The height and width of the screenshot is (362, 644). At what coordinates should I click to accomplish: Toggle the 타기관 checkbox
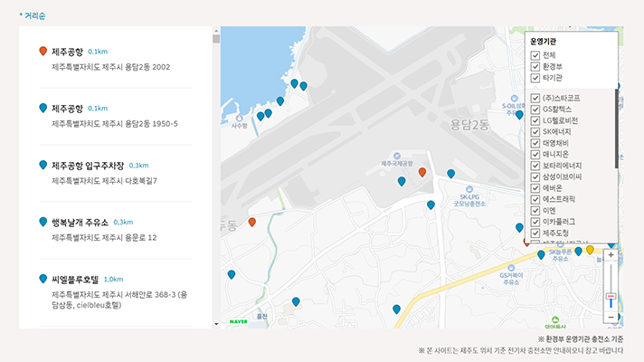[535, 78]
